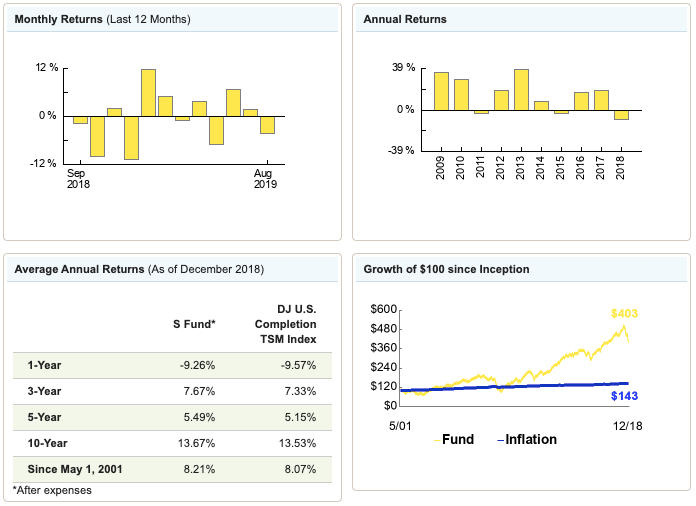This screenshot has width=696, height=506.
Task: Click the S Fund* column header
Action: tap(194, 325)
